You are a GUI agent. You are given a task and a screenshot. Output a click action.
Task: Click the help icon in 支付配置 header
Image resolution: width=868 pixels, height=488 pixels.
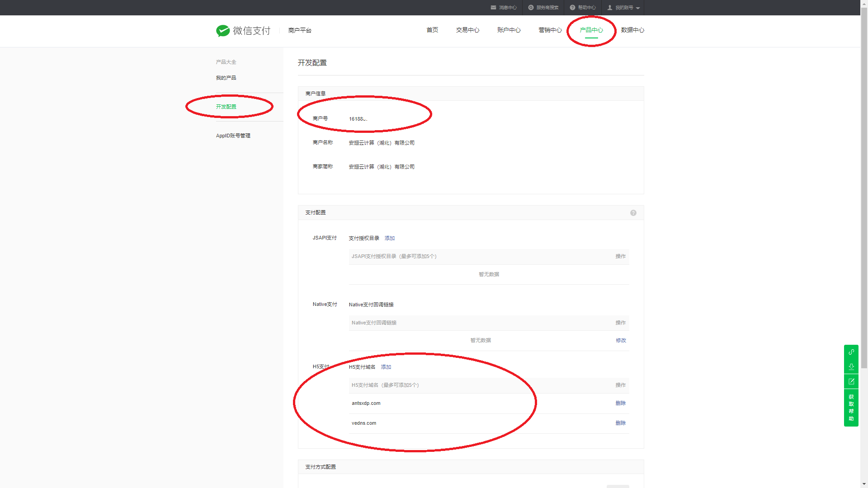pos(633,213)
